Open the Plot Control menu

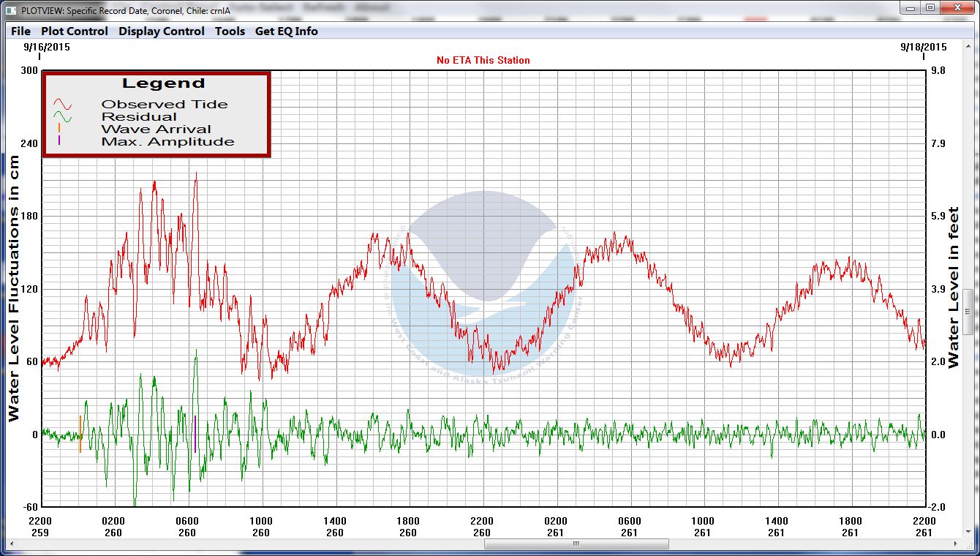click(x=74, y=31)
